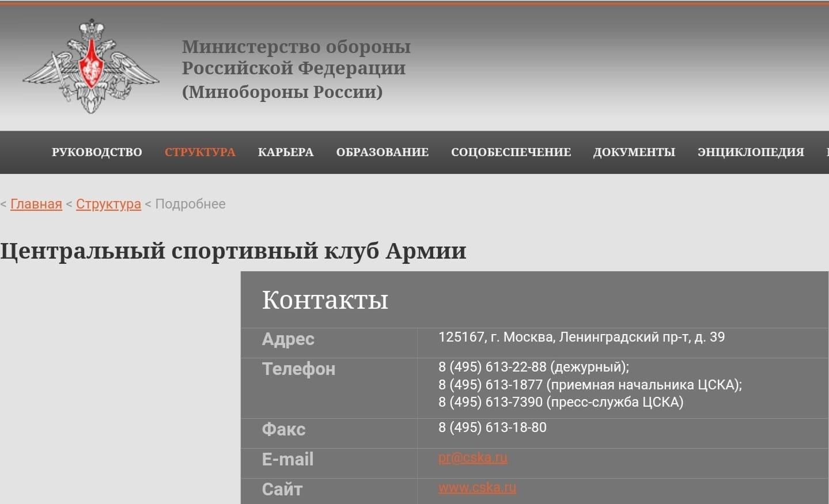Select the СТРУКТУРА navigation item
829x504 pixels.
coord(200,152)
